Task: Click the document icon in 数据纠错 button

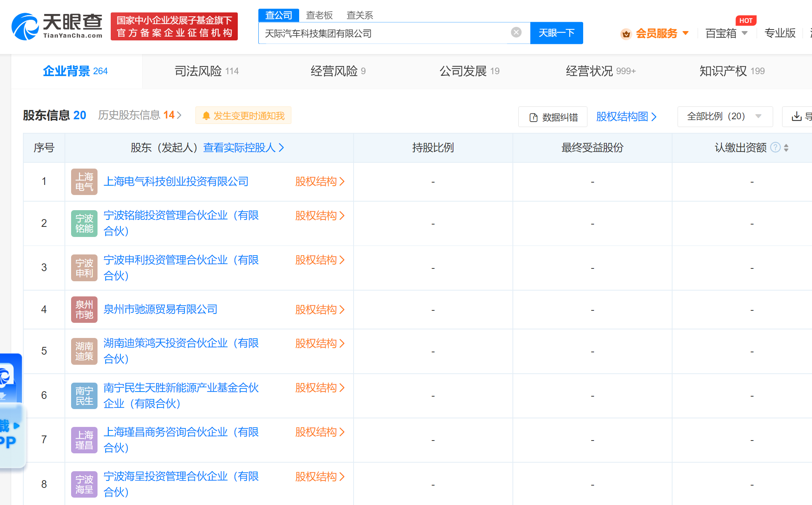Action: pyautogui.click(x=533, y=117)
